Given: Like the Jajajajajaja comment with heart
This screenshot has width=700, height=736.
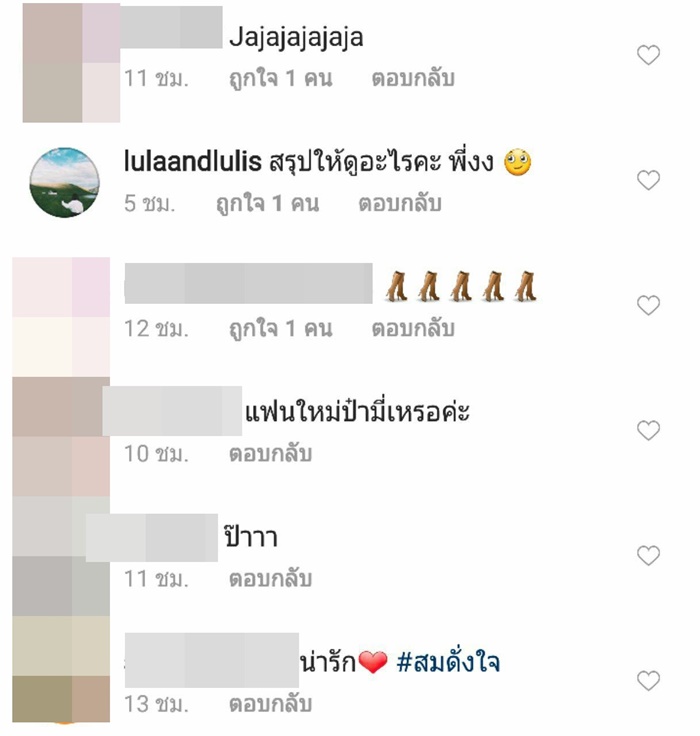Looking at the screenshot, I should point(648,55).
